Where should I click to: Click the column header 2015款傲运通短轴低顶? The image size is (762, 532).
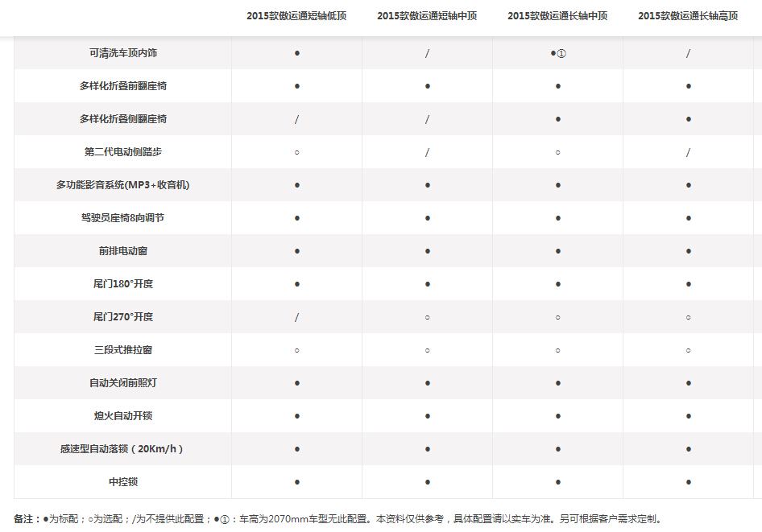[x=296, y=16]
